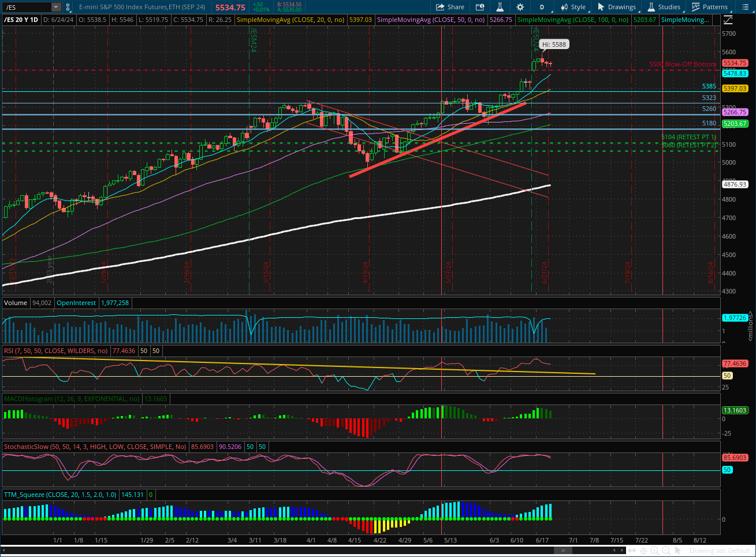The width and height of the screenshot is (756, 557).
Task: Select the 5104 (RETEST PT 1) label
Action: (x=688, y=137)
